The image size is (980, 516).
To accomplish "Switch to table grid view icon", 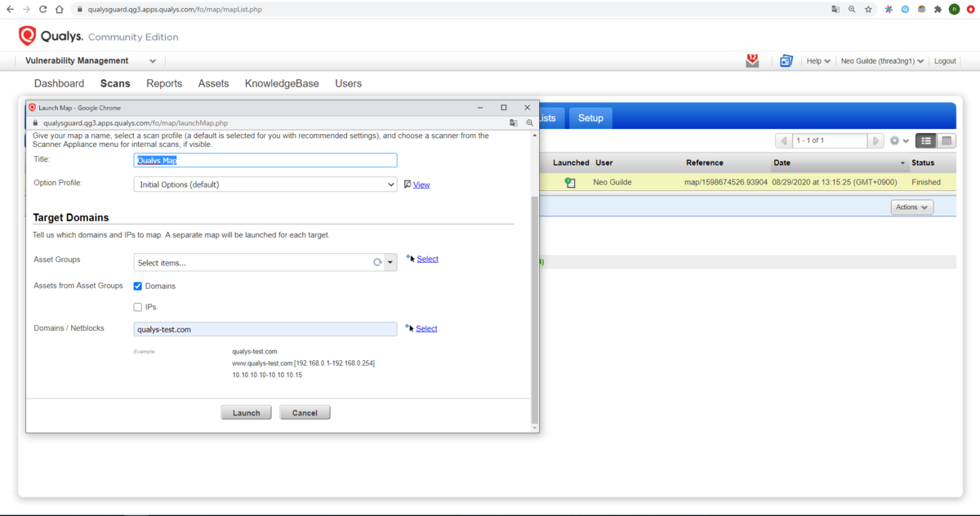I will pyautogui.click(x=947, y=141).
